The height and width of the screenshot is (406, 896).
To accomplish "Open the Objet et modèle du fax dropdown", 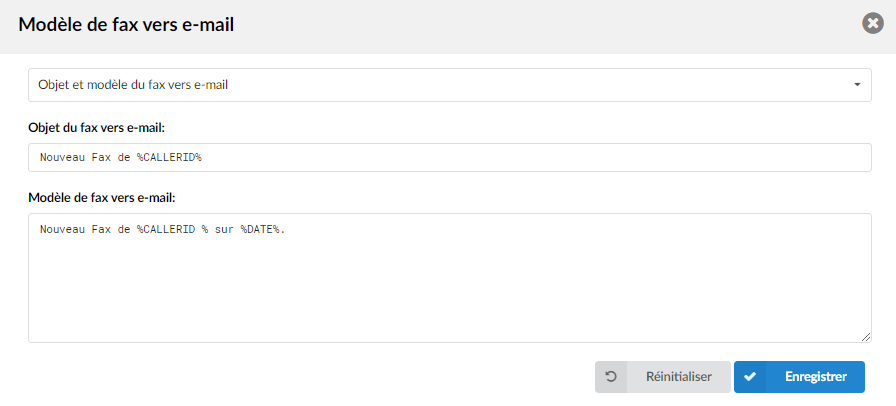I will point(450,85).
